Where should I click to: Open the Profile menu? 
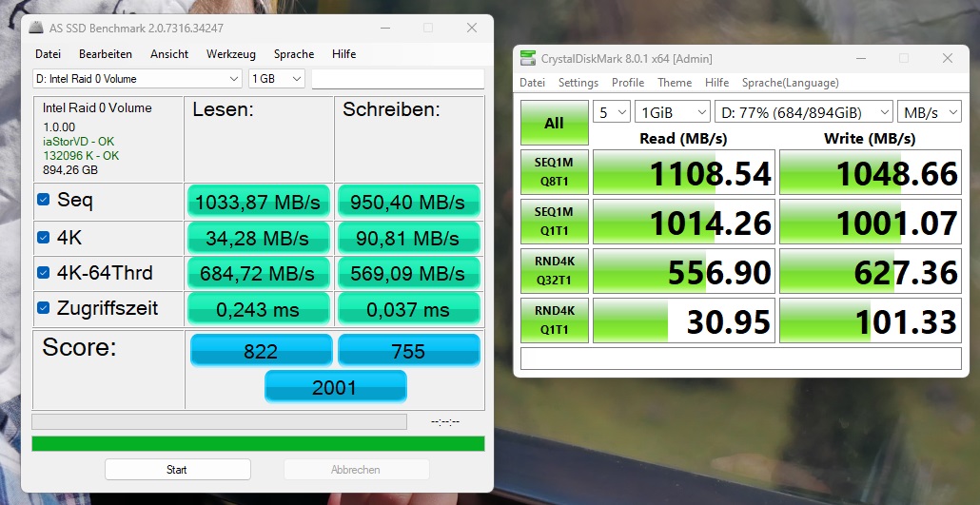click(628, 83)
